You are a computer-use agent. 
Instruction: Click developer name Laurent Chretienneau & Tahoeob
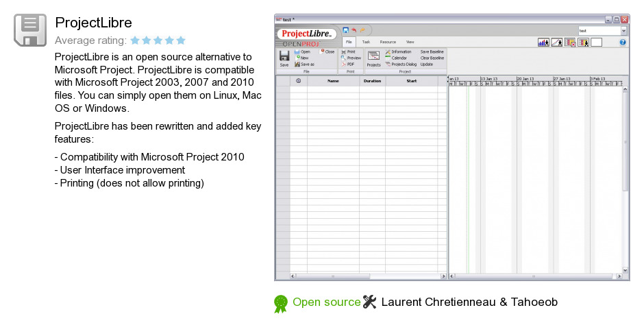(x=469, y=302)
